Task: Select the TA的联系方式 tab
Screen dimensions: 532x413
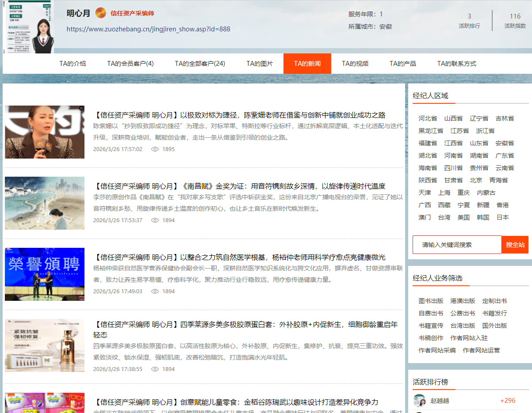Action: click(x=456, y=64)
